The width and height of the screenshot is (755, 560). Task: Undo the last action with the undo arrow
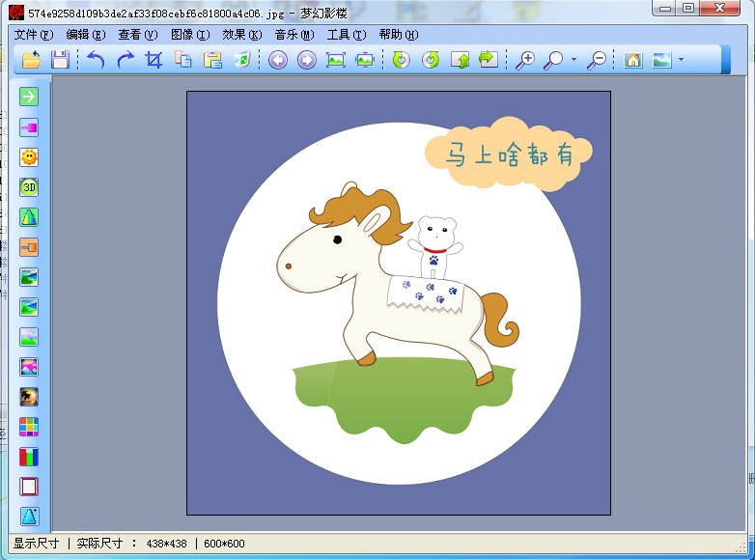pos(95,60)
